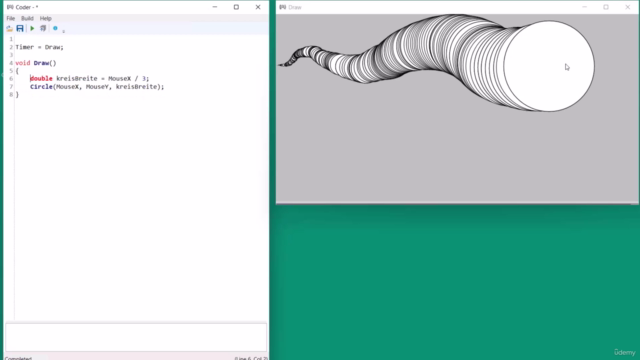Run the program with the green play icon
The image size is (640, 360).
32,28
